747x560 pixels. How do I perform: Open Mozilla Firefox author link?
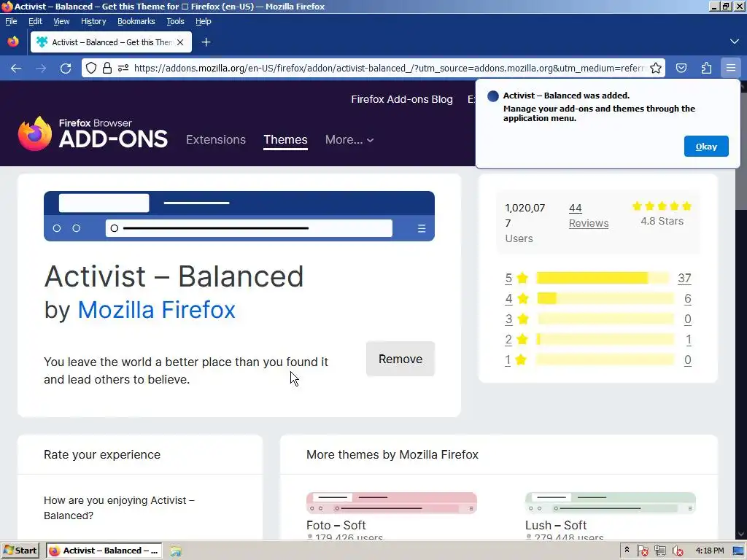156,310
